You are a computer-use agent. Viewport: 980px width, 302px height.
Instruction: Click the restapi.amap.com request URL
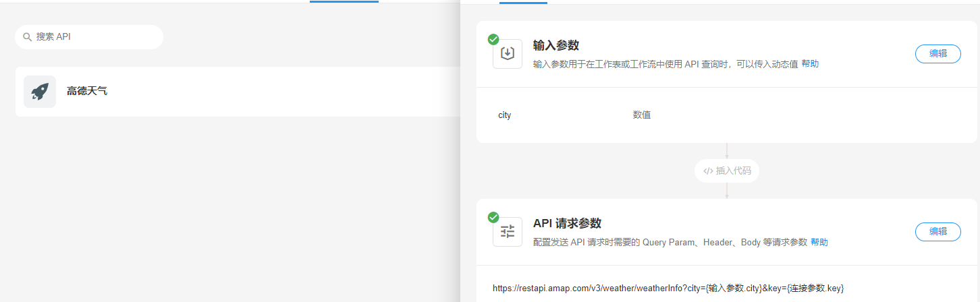668,289
